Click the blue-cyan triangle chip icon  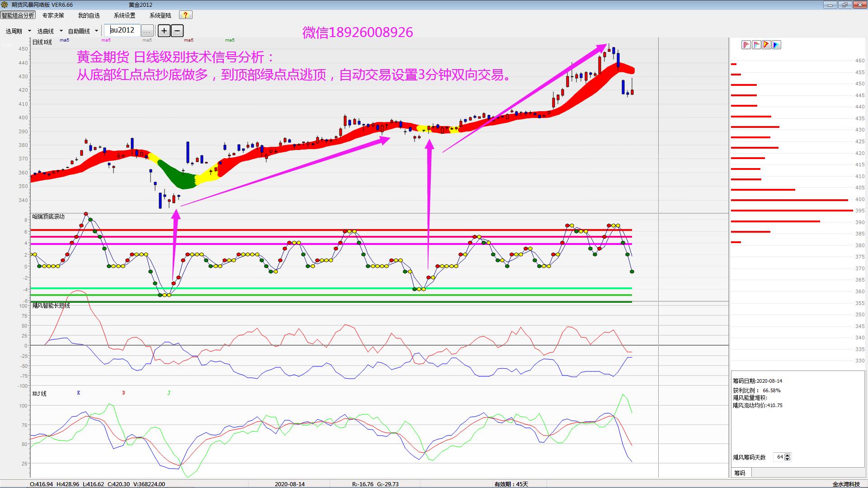click(x=776, y=45)
